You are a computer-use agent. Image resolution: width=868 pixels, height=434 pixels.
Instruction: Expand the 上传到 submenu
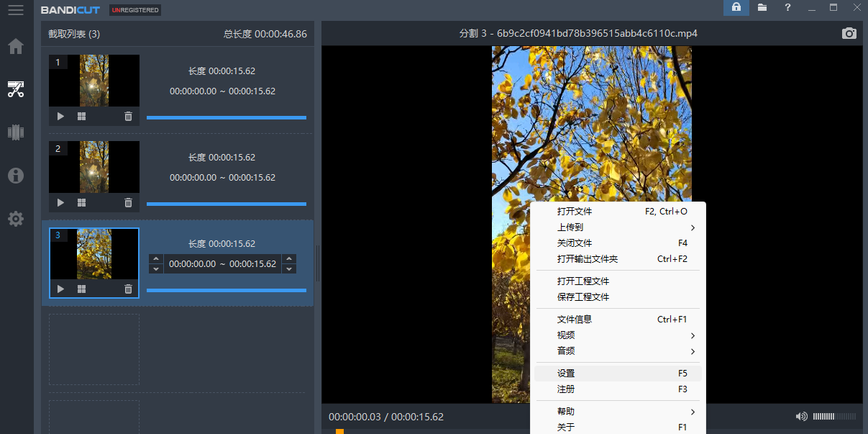[x=617, y=227]
